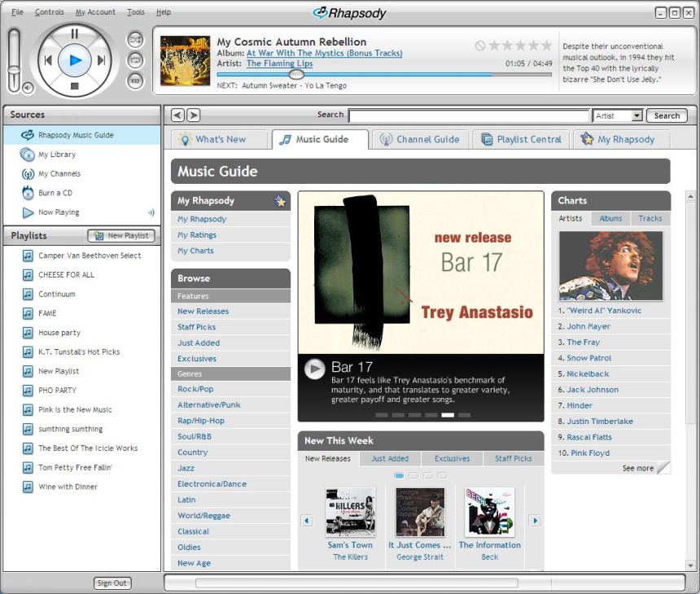Open the Artist search type dropdown
The height and width of the screenshot is (594, 700).
click(618, 116)
